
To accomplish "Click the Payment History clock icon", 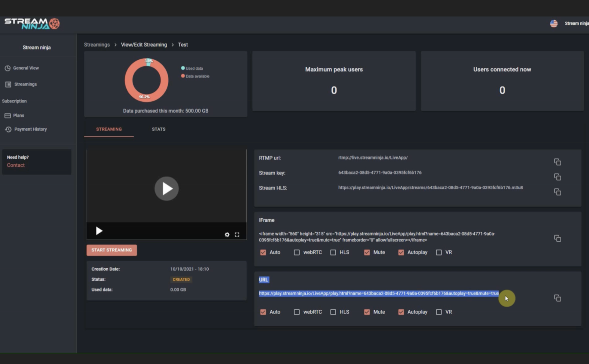I will tap(8, 129).
